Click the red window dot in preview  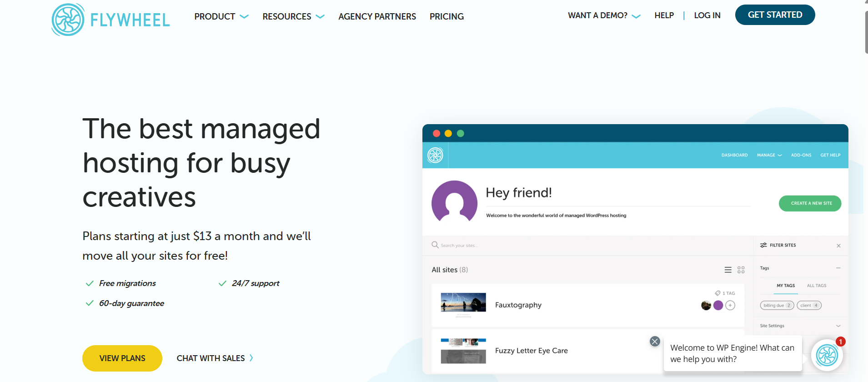click(437, 133)
